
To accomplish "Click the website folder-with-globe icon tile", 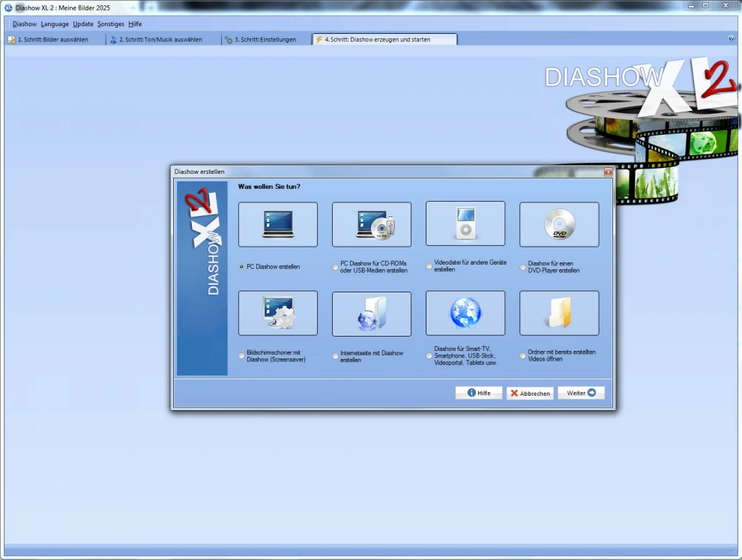I will pos(372,314).
